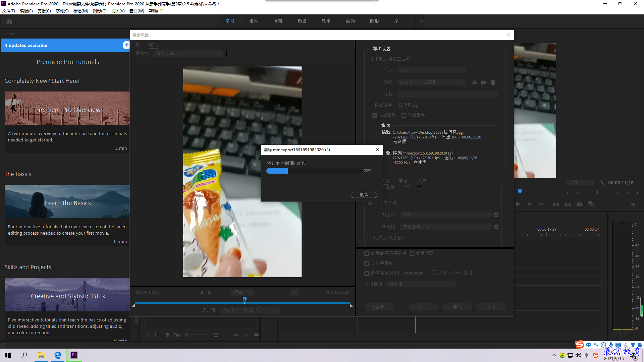The width and height of the screenshot is (644, 362).
Task: Cancel the encoding progress dialog
Action: 364,195
